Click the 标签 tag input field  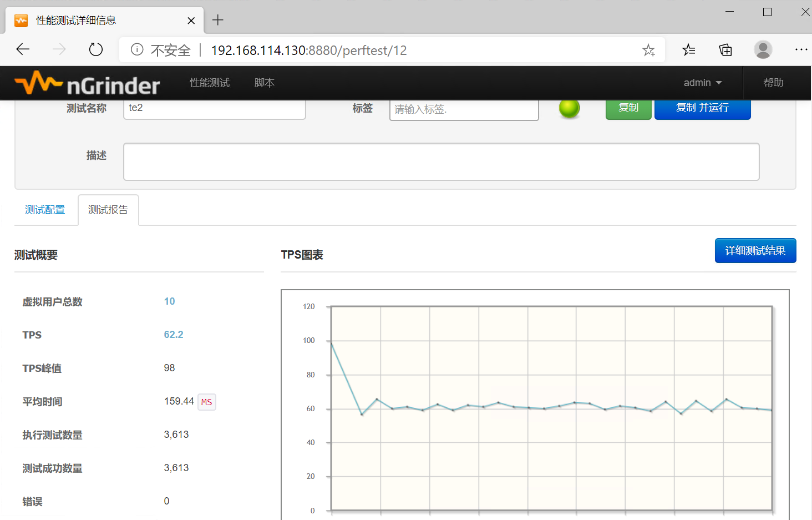point(464,109)
